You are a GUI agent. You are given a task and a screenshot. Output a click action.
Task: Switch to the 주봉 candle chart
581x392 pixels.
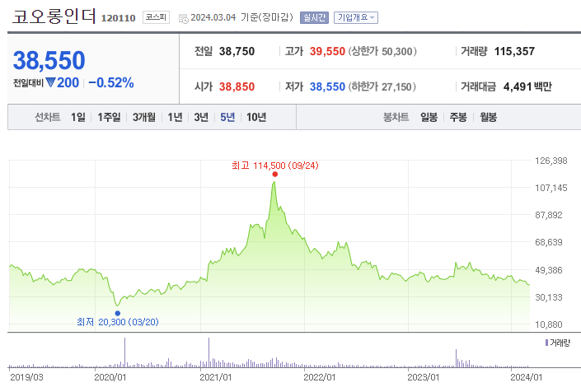458,117
